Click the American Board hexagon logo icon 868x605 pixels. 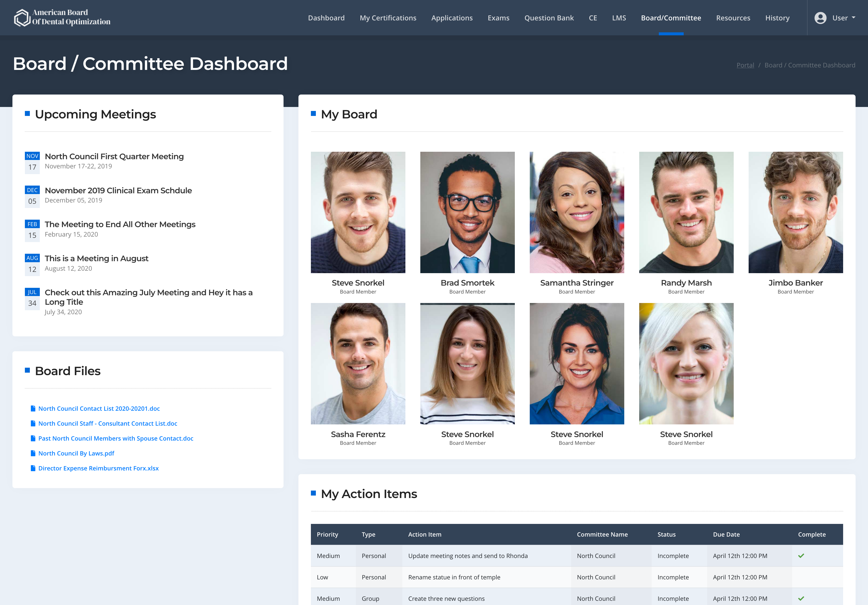(x=22, y=18)
